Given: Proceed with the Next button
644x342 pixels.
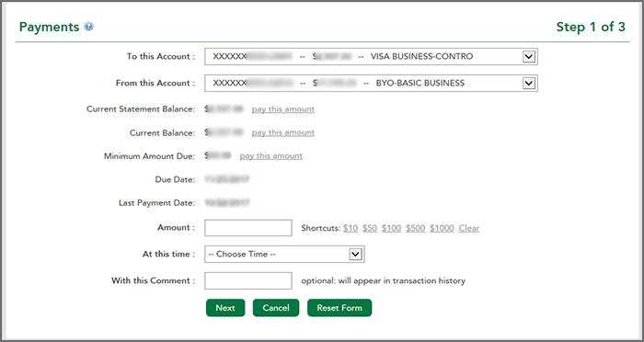Looking at the screenshot, I should coord(225,308).
